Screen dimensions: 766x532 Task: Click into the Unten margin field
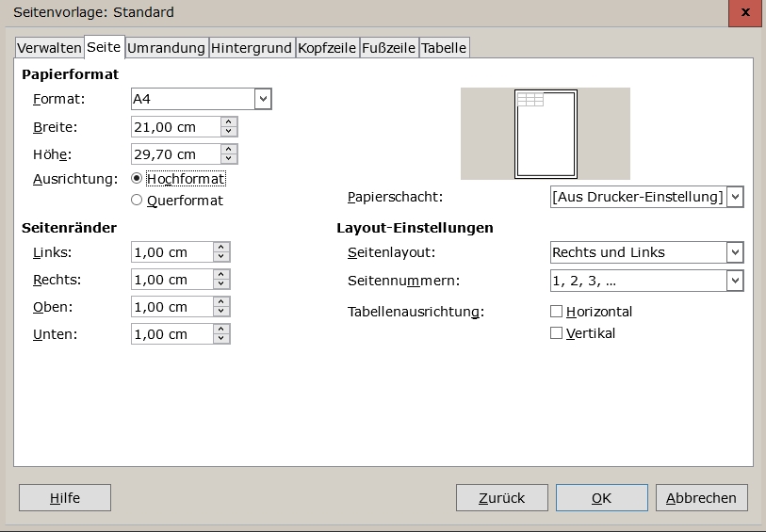point(172,334)
